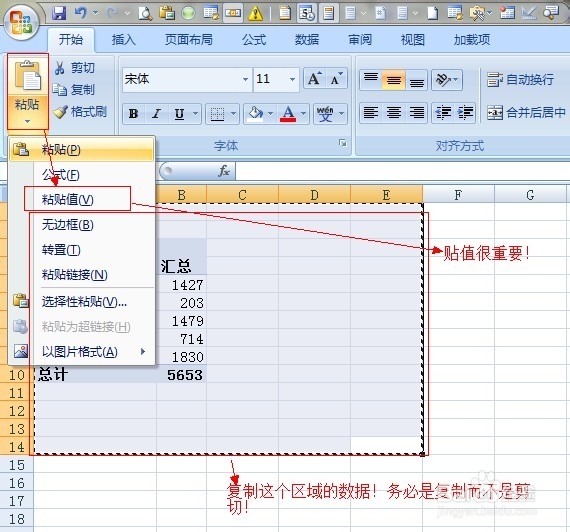Increase font size with large A

point(314,78)
